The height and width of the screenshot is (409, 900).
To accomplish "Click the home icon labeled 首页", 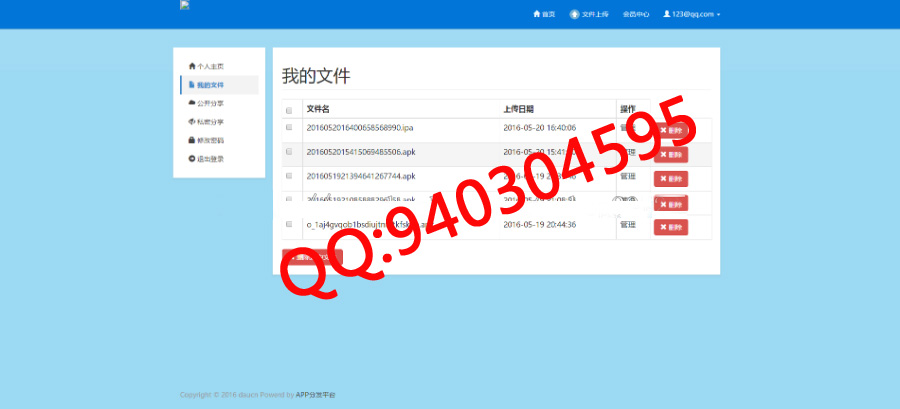I will point(537,15).
